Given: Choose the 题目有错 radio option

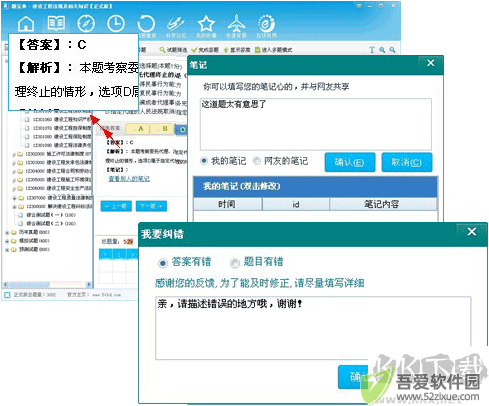Looking at the screenshot, I should click(235, 263).
